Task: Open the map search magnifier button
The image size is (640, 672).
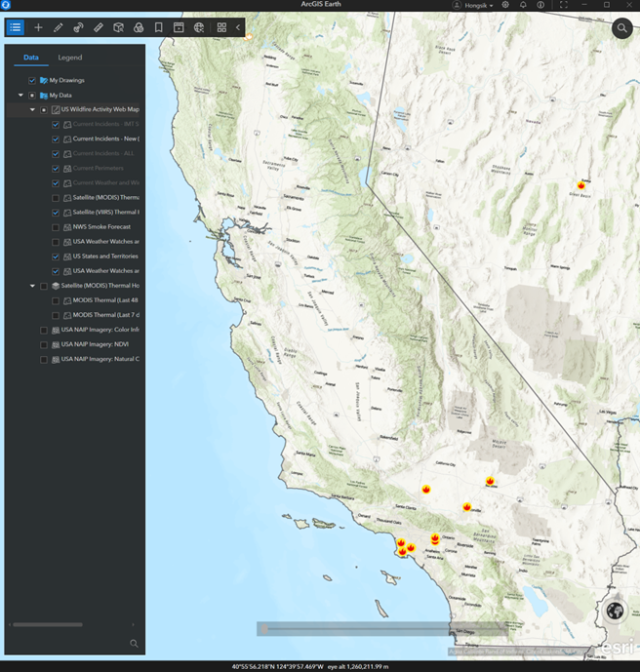Action: [622, 28]
